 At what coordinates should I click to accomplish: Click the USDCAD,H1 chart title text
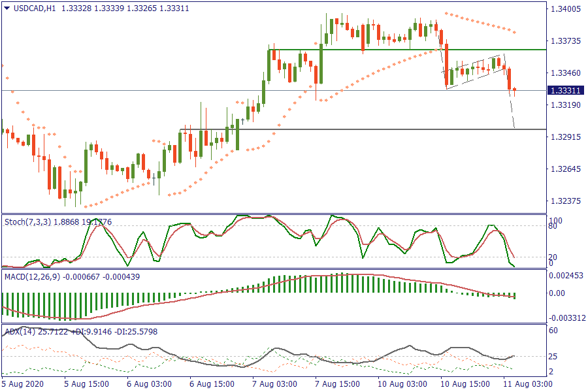35,8
